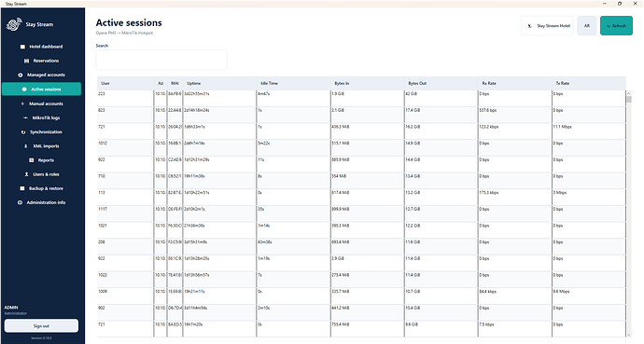
Task: Focus the Search input field
Action: coord(161,61)
